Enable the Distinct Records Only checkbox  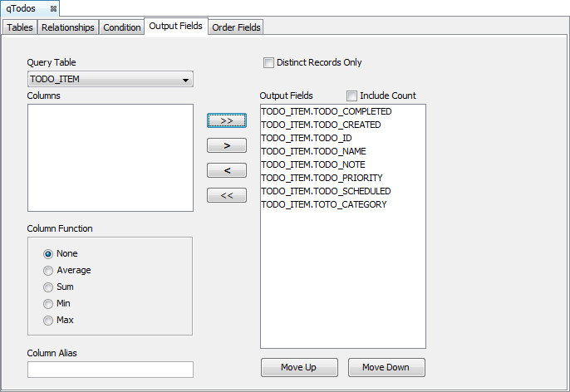tap(268, 62)
